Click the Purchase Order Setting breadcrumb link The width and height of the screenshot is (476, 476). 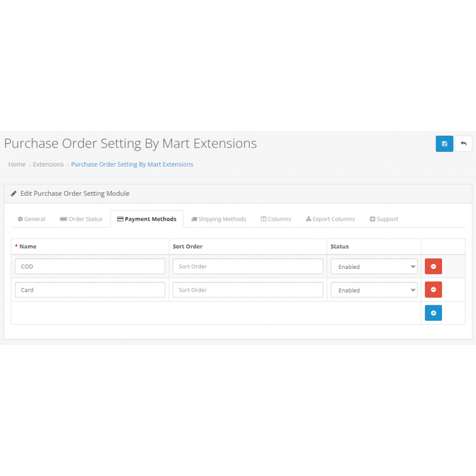pyautogui.click(x=132, y=164)
